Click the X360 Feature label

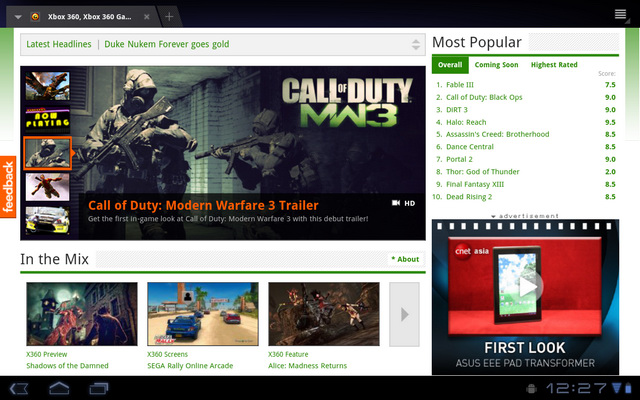(288, 354)
